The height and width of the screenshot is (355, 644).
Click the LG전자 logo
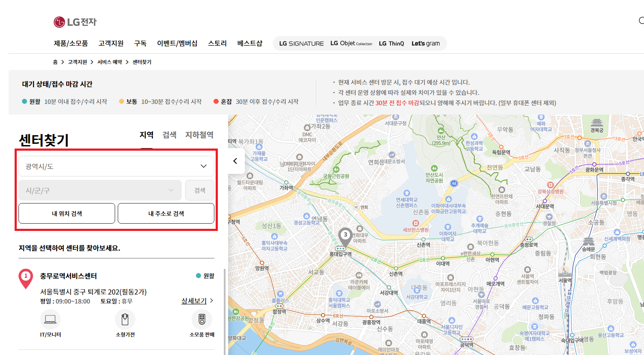(75, 22)
